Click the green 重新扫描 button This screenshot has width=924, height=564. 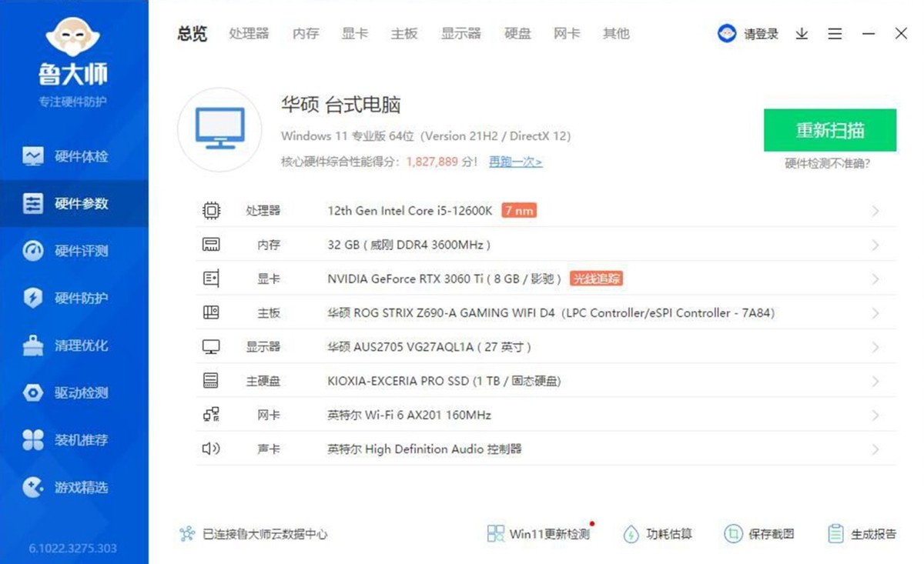(x=830, y=129)
